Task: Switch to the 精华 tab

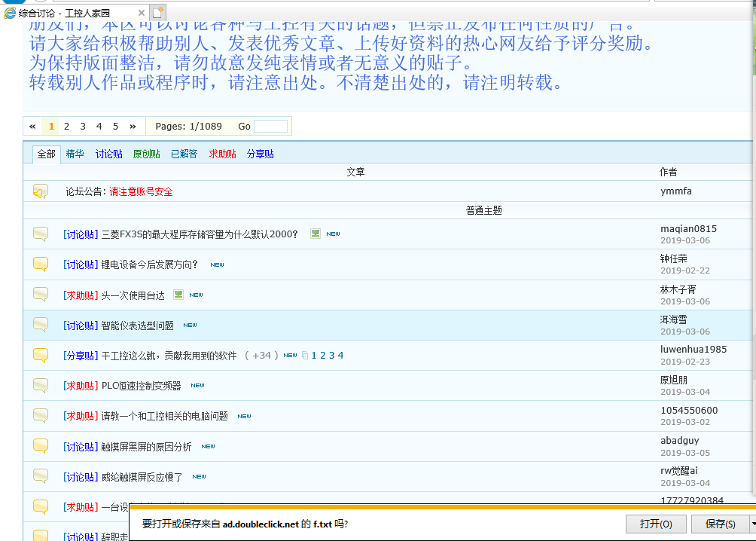Action: tap(75, 154)
